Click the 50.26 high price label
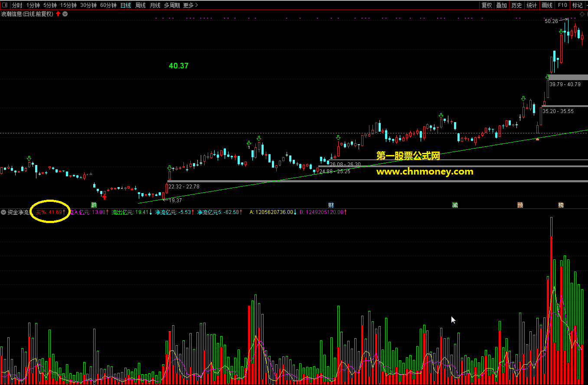This screenshot has height=385, width=588. [x=552, y=21]
